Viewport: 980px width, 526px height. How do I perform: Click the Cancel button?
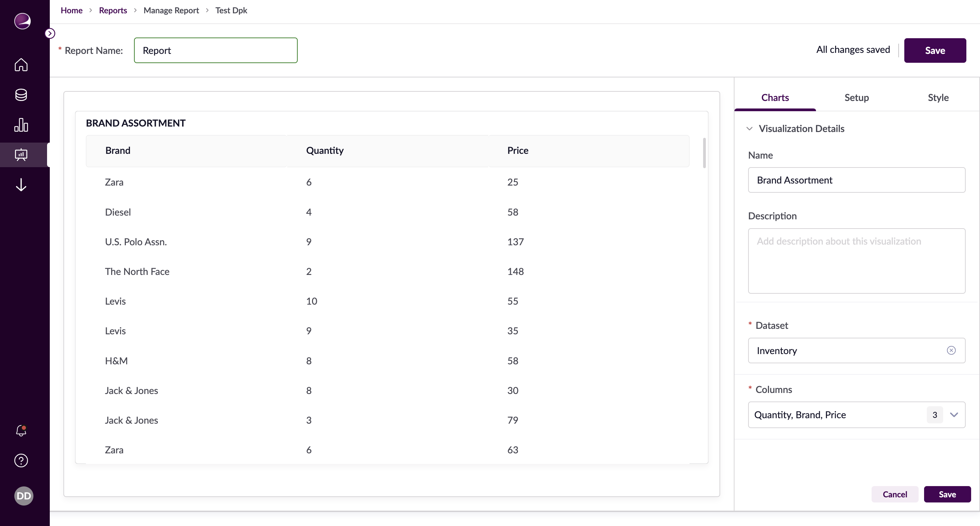(x=895, y=494)
